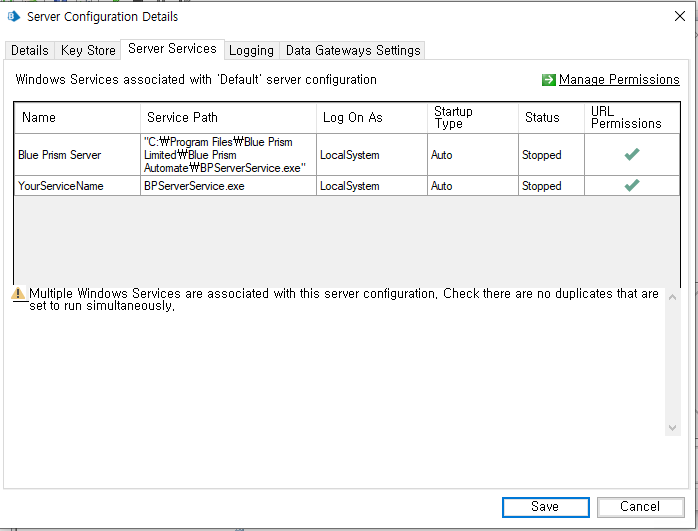Open Data Gateways Settings tab
The height and width of the screenshot is (531, 698).
click(353, 50)
